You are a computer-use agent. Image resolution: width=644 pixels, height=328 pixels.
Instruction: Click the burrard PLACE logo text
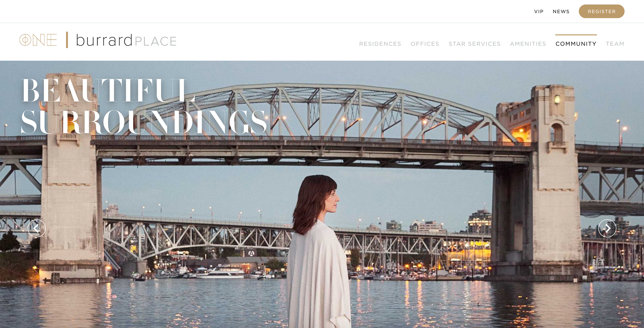pyautogui.click(x=126, y=40)
